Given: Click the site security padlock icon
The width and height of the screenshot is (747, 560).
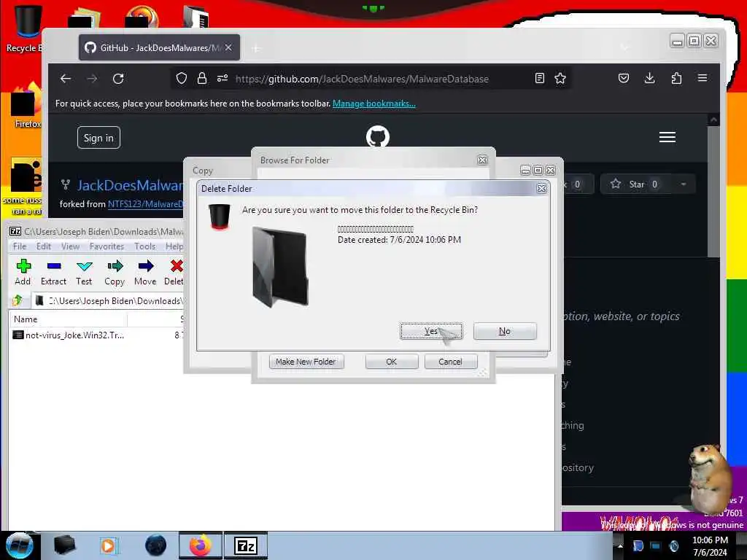Looking at the screenshot, I should point(202,79).
